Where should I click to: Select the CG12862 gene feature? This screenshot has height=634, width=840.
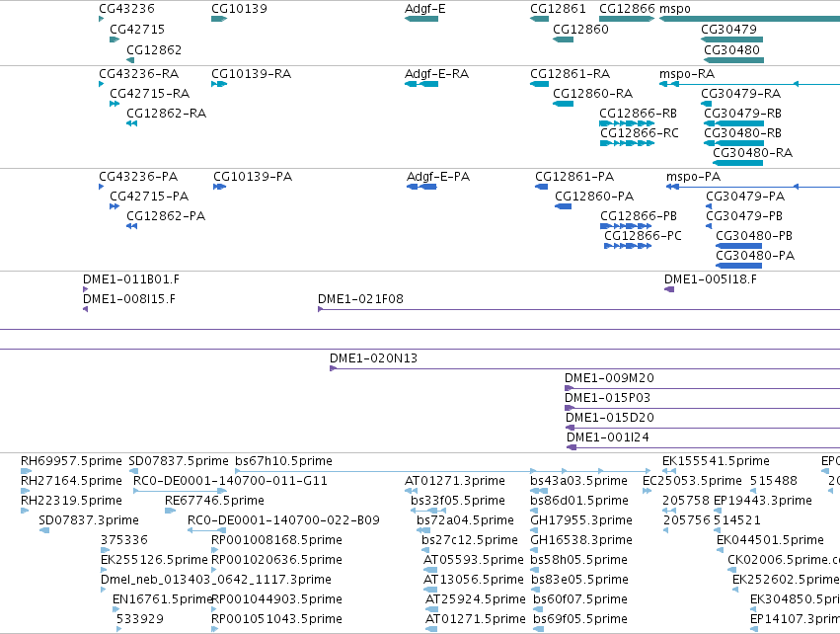130,60
